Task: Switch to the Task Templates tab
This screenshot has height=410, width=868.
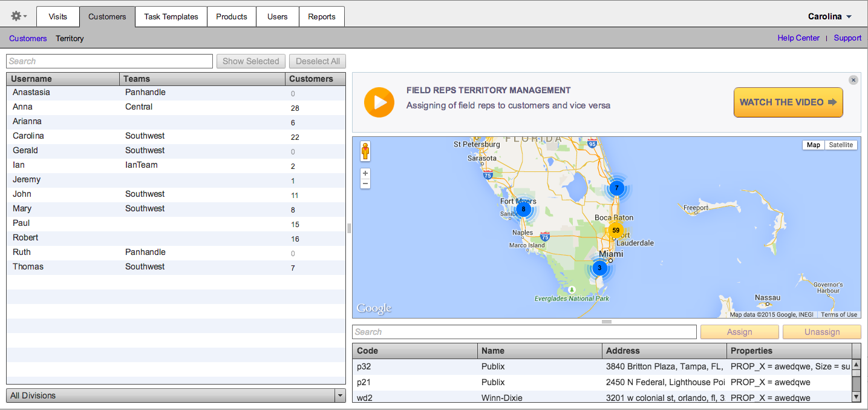Action: (171, 16)
